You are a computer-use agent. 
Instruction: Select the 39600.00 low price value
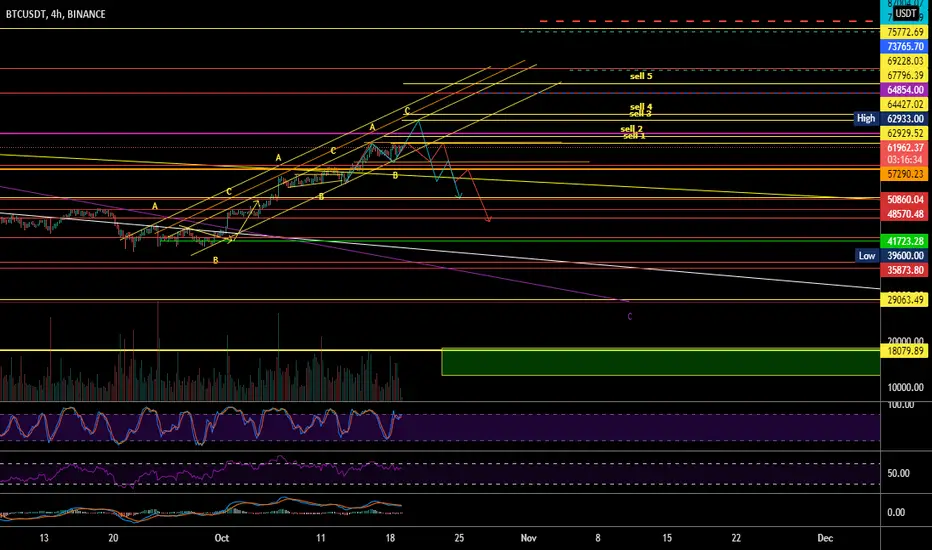click(x=905, y=256)
